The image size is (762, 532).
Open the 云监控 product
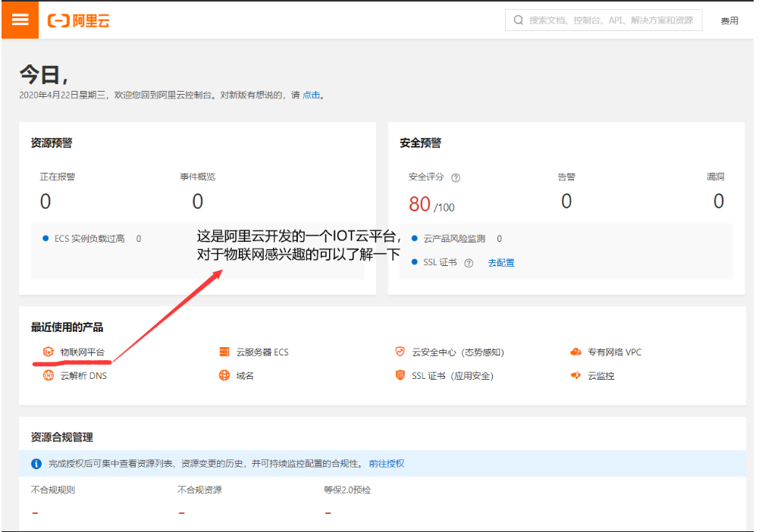pyautogui.click(x=601, y=376)
